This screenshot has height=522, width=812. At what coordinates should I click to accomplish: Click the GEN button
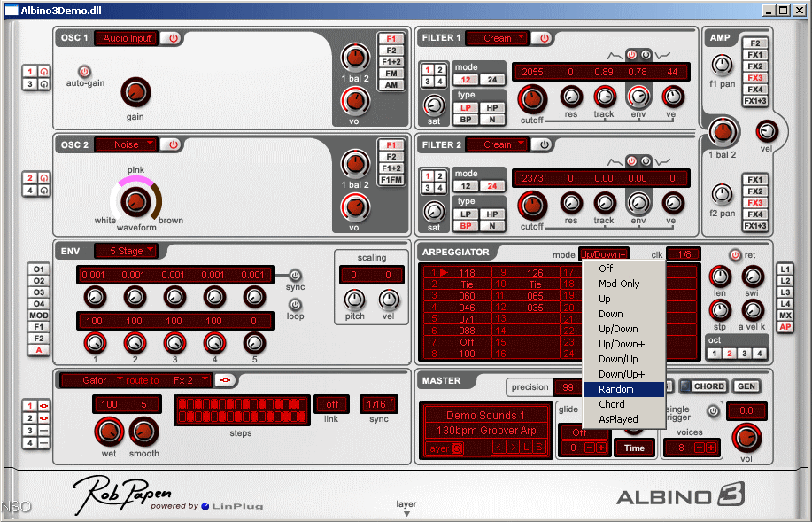click(x=746, y=386)
